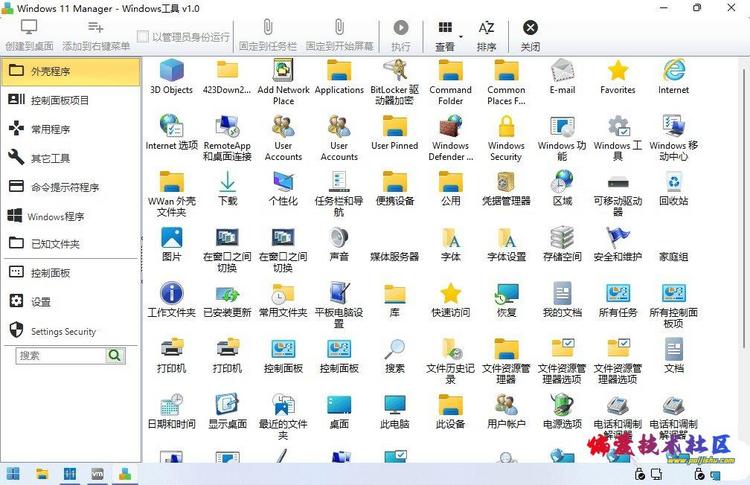Click the 执行 run button
This screenshot has width=750, height=485.
(401, 36)
